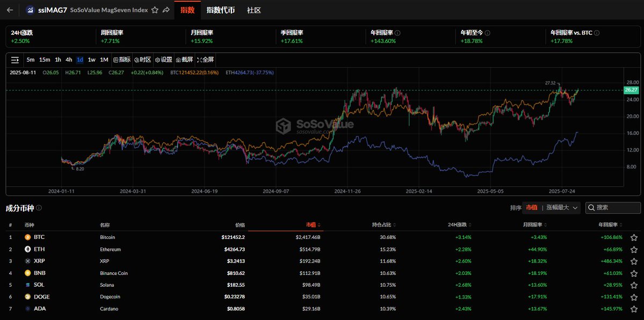Toggle the star for the XRP row
The width and height of the screenshot is (644, 320).
(x=634, y=261)
